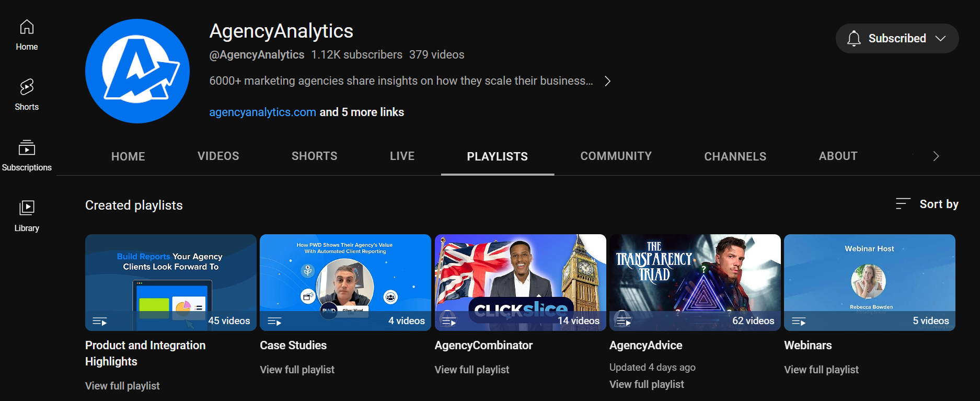Open the AgencyAdvice playlist title
980x401 pixels.
click(x=646, y=346)
